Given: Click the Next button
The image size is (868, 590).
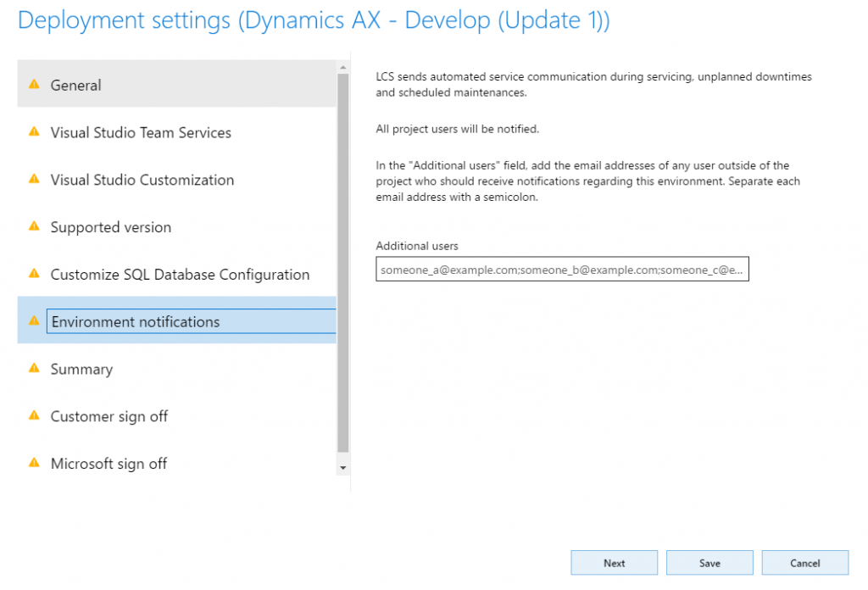Looking at the screenshot, I should (615, 563).
